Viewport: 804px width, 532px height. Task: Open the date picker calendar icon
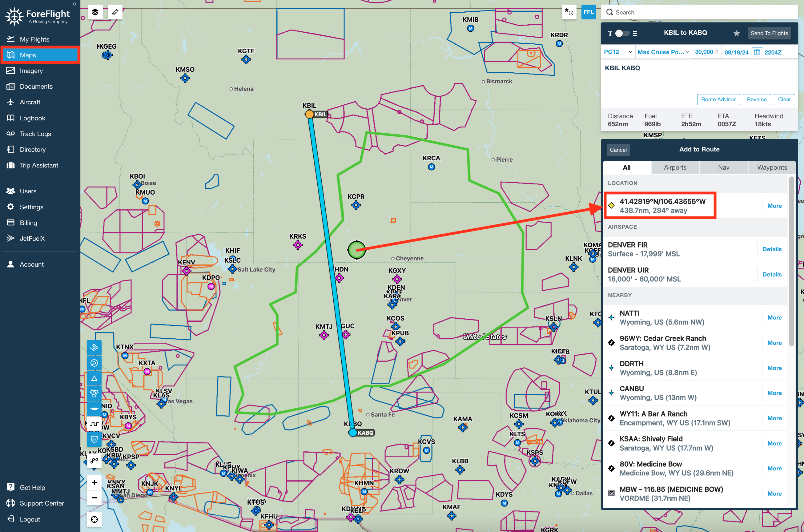[x=757, y=52]
